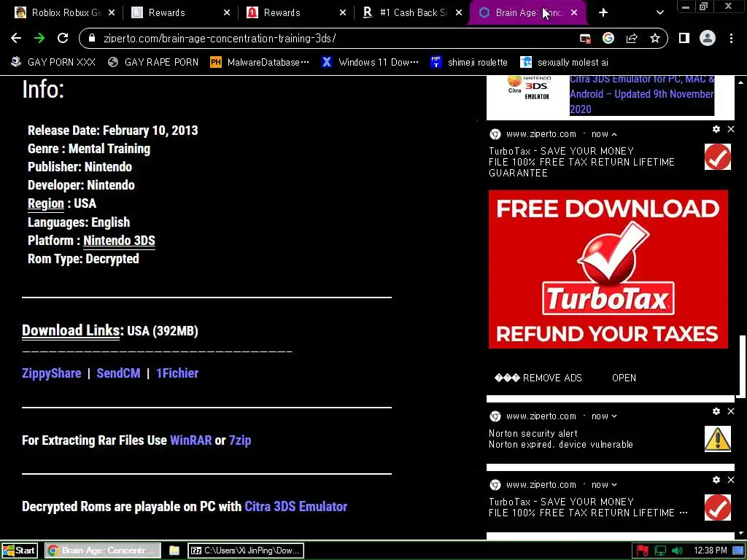Open Citra 3DS Emulator for PC article
Image resolution: width=747 pixels, height=560 pixels.
[x=642, y=94]
